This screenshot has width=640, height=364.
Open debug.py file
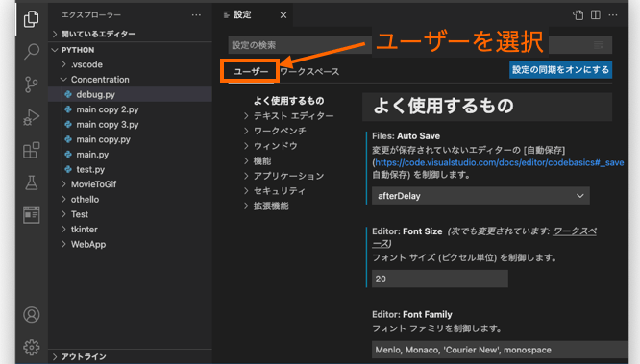(x=130, y=94)
